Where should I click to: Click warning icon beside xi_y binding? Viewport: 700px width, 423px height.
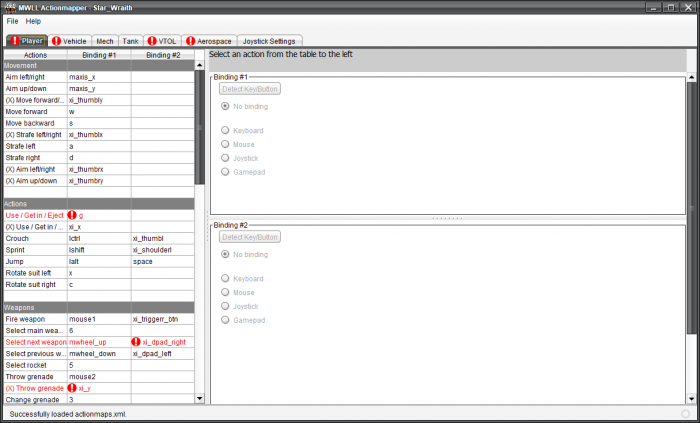click(x=72, y=388)
